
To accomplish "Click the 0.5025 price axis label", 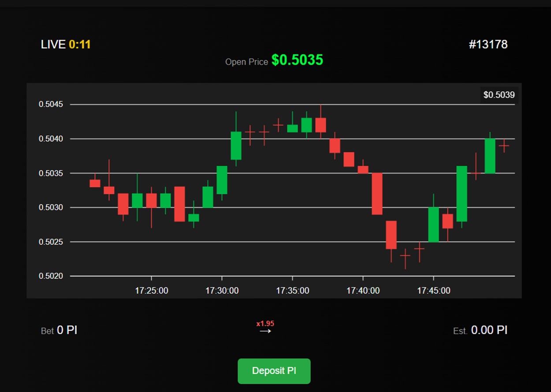I will (51, 242).
